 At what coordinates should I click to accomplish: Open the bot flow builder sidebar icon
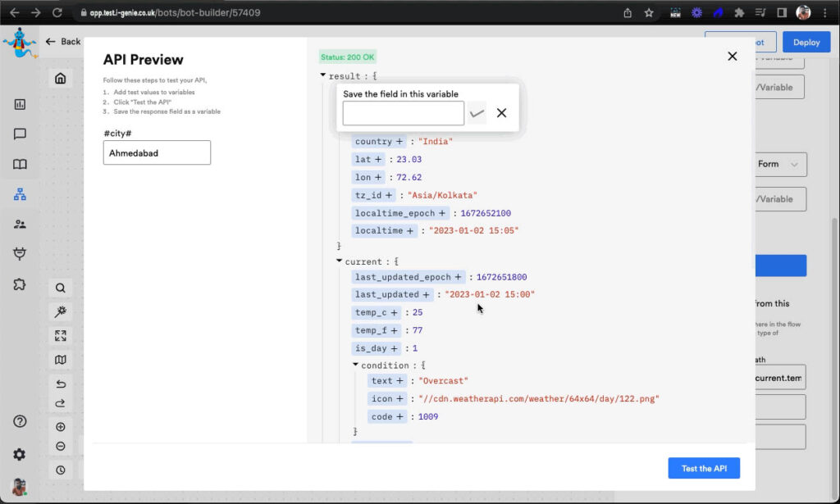[20, 194]
